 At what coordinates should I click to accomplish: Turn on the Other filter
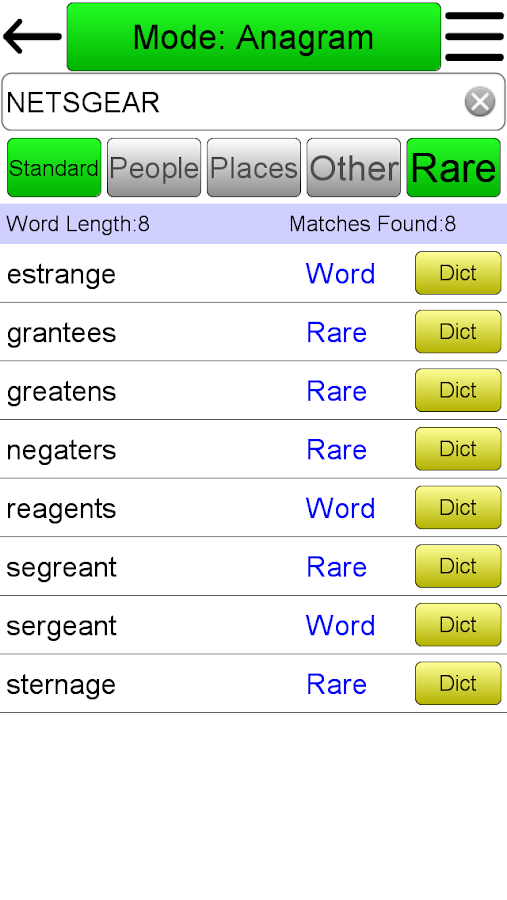click(x=354, y=168)
